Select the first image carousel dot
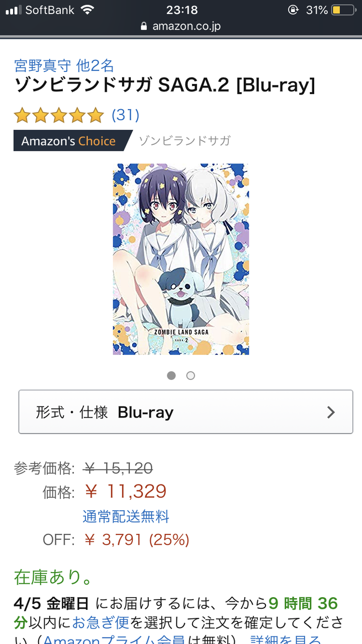362x644 pixels. coord(171,375)
